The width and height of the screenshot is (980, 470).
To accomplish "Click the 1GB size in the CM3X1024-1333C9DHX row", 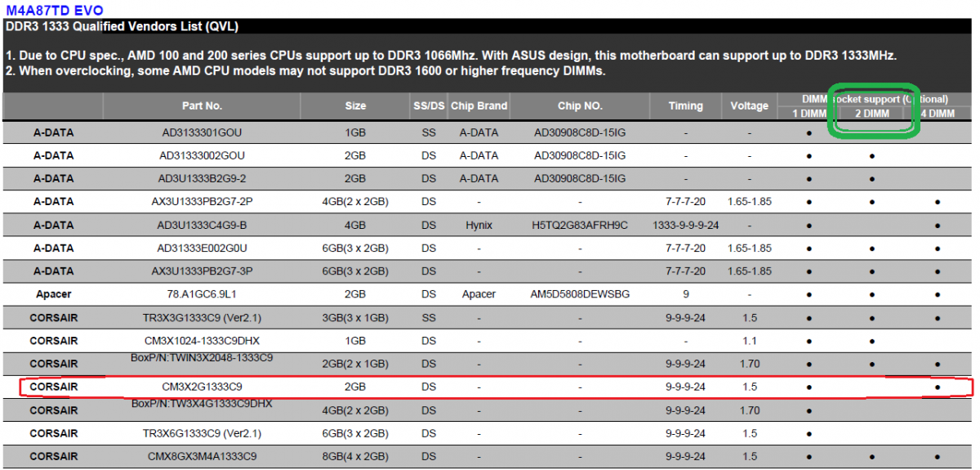I will click(x=355, y=340).
